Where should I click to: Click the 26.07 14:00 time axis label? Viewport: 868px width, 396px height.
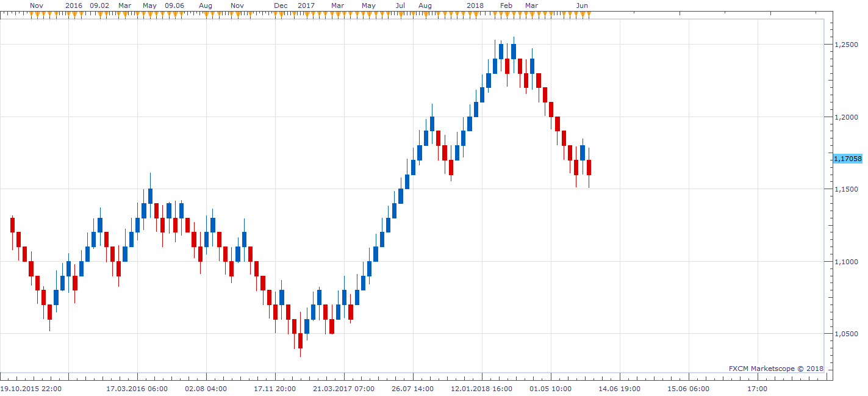point(413,388)
